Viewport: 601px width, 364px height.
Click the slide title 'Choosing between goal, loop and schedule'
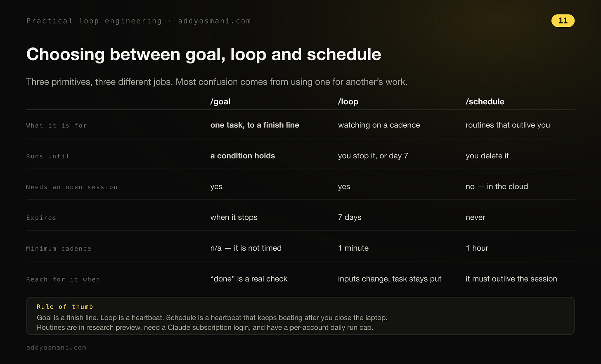(x=204, y=54)
